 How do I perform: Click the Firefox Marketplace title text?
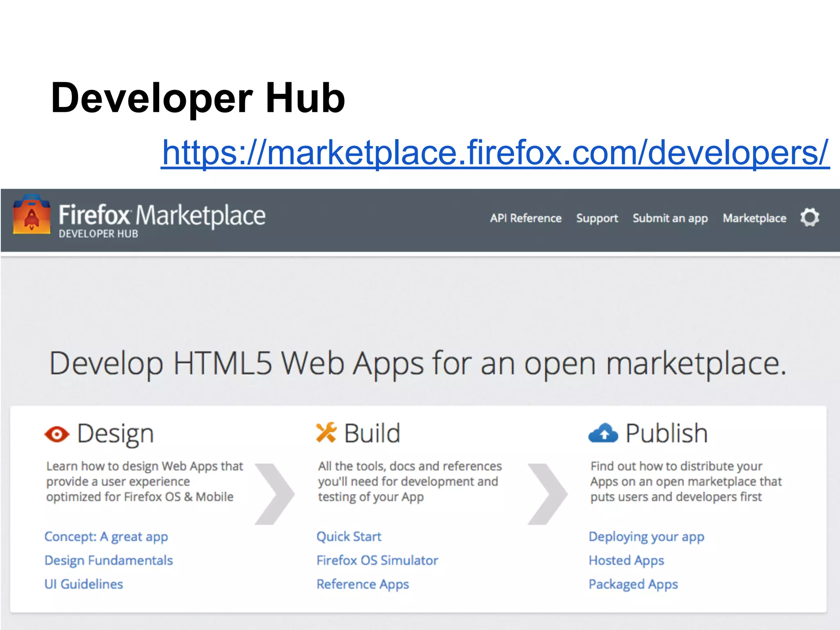[162, 216]
